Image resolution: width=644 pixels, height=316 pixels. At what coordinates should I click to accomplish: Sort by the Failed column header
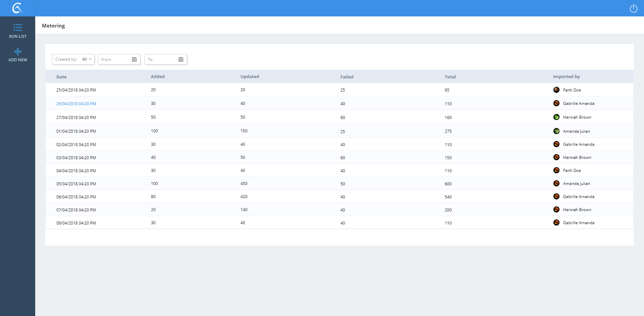[346, 77]
